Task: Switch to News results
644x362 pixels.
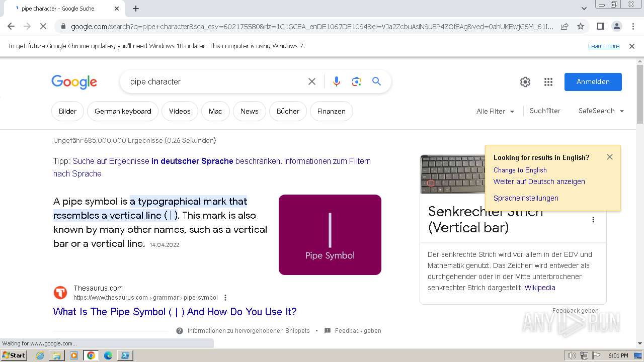Action: (x=249, y=111)
